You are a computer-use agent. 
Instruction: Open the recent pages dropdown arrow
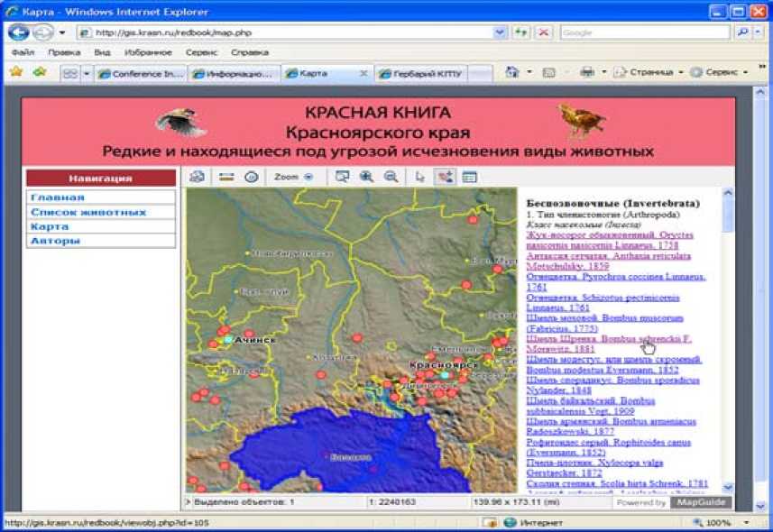coord(62,32)
